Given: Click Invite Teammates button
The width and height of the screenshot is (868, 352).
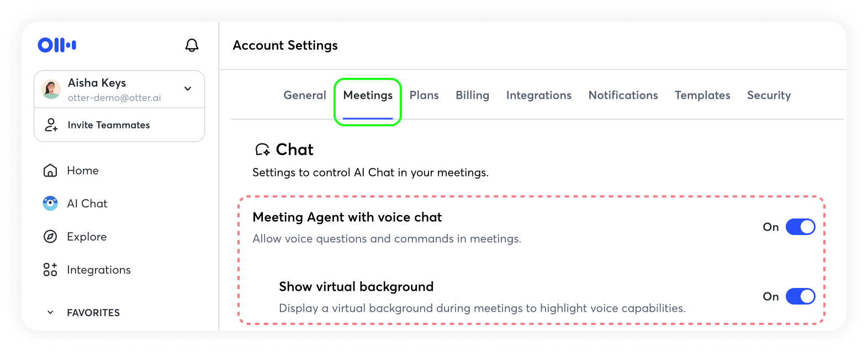Looking at the screenshot, I should [109, 125].
